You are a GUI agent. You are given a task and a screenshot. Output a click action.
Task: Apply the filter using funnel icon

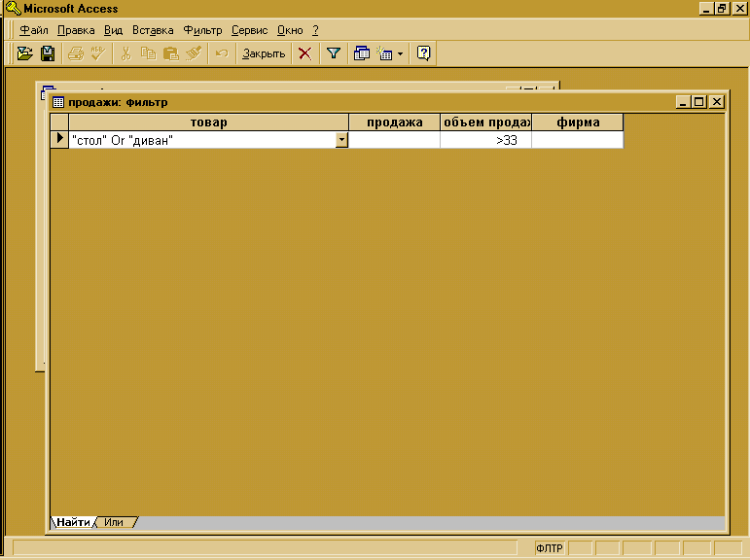click(334, 53)
